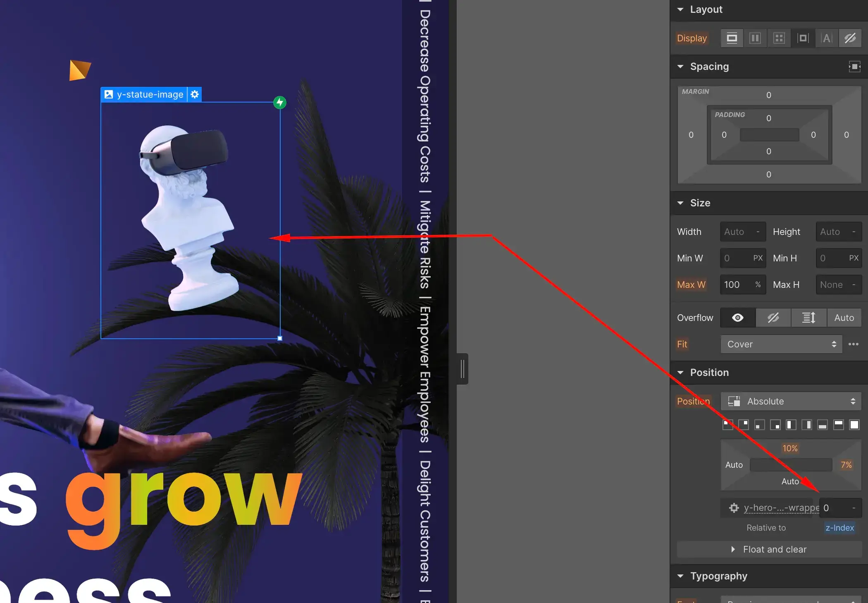Click the Width input field
Viewport: 868px width, 603px height.
(743, 232)
